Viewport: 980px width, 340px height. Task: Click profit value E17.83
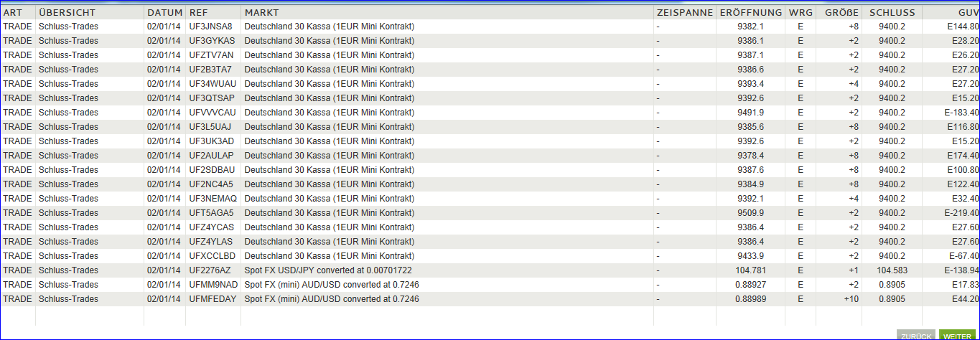[966, 285]
